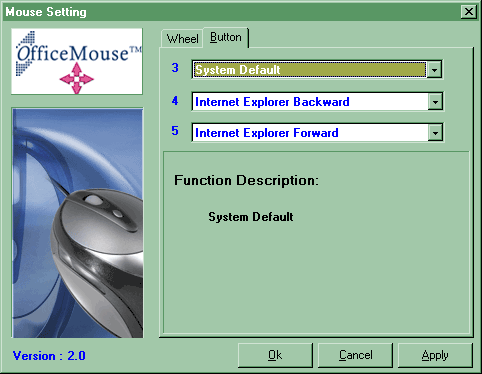Click the Function Description heading
The width and height of the screenshot is (482, 374).
point(246,180)
